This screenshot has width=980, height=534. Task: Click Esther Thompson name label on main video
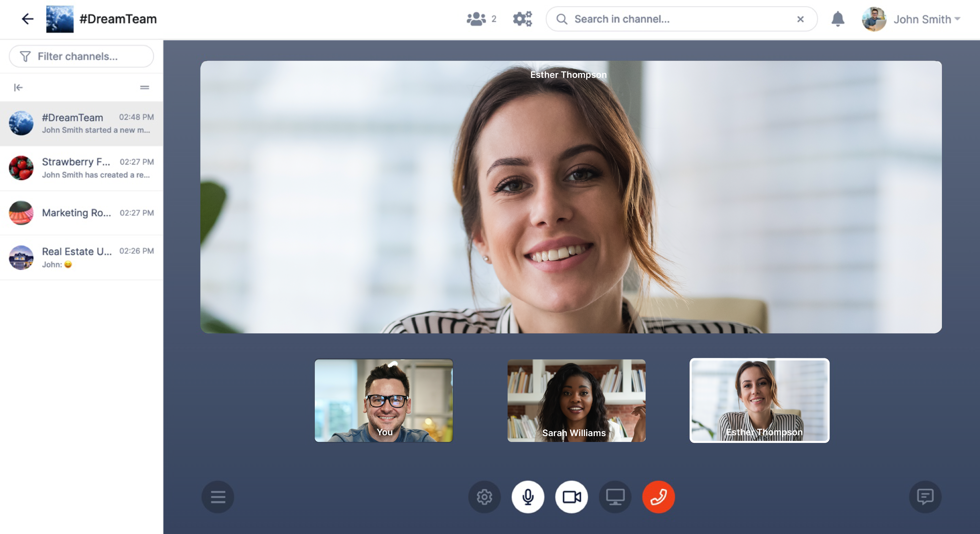568,75
